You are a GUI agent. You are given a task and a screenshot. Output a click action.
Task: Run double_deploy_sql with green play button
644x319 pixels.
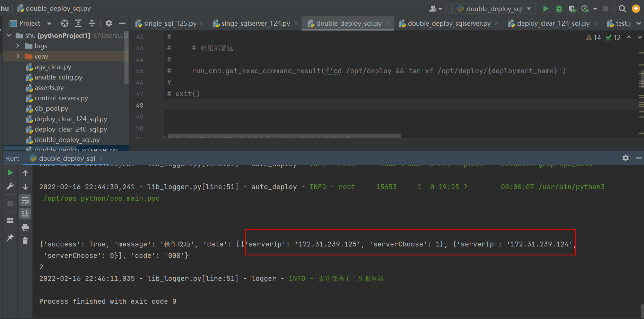(546, 9)
